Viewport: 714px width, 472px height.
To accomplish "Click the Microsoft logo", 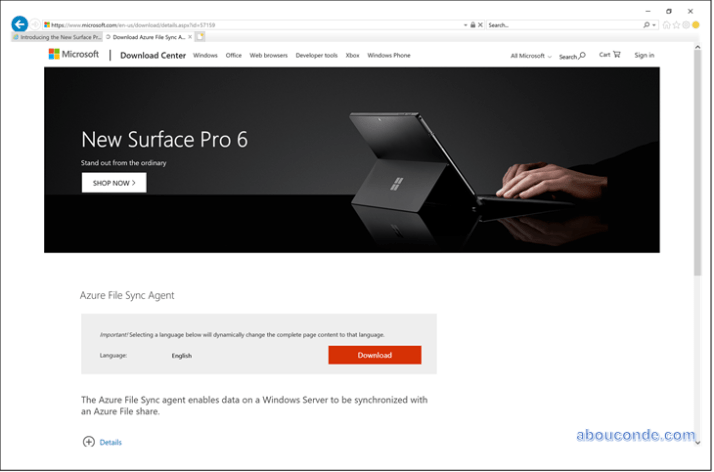I will pos(73,54).
